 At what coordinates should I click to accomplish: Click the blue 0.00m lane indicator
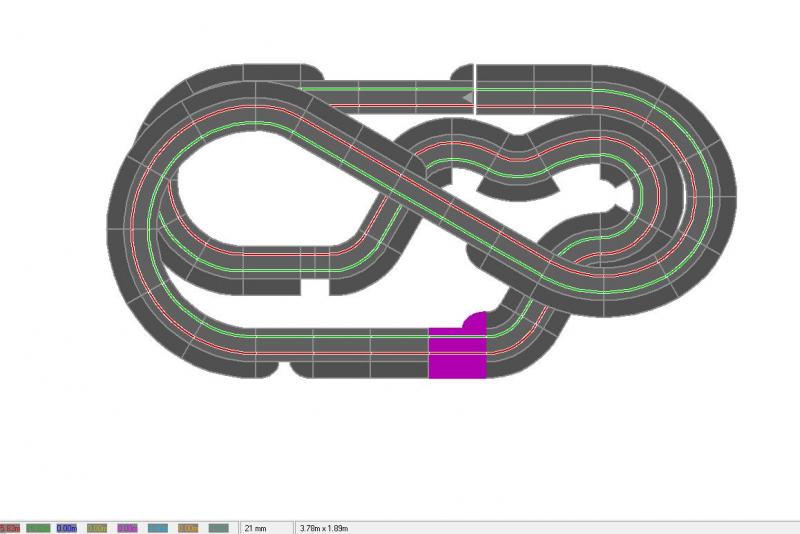point(68,527)
